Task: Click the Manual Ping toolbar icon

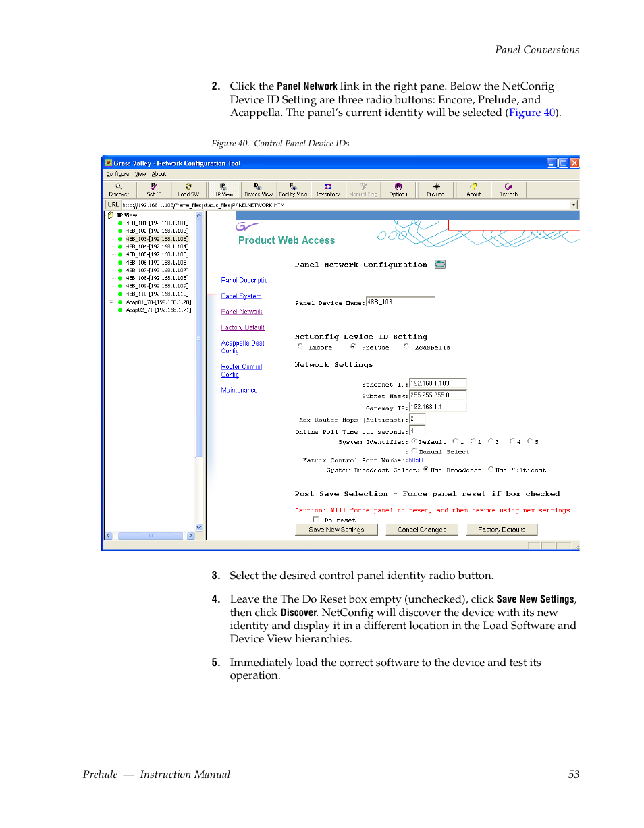Action: click(x=363, y=189)
